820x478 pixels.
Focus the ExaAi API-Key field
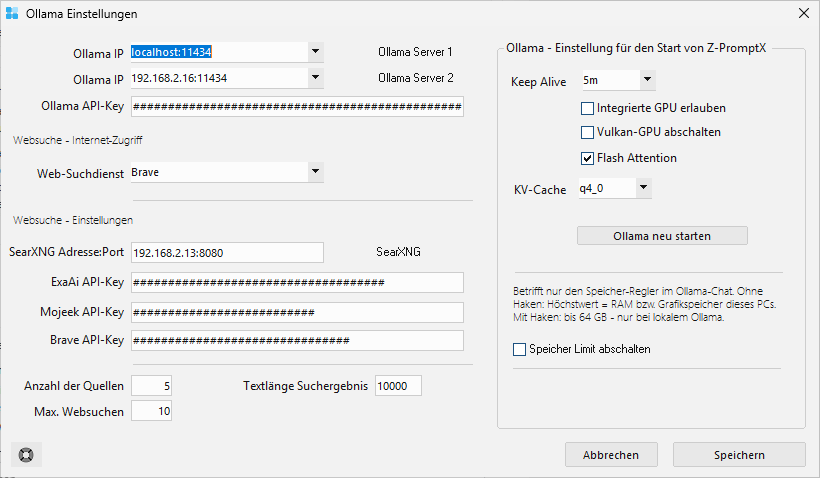[x=297, y=282]
